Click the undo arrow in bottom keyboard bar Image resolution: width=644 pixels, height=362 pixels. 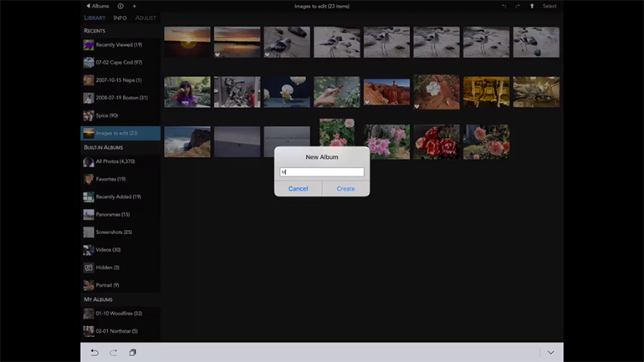pos(95,353)
